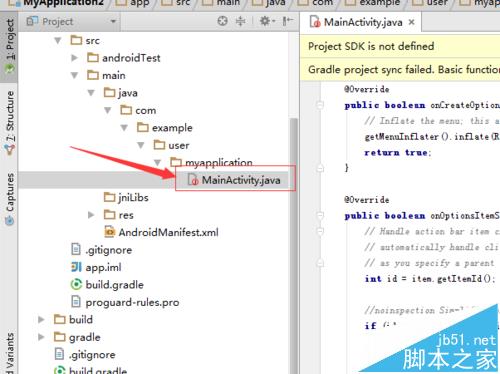The image size is (500, 374).
Task: Click the MainActivity.java class icon in tree
Action: [193, 180]
